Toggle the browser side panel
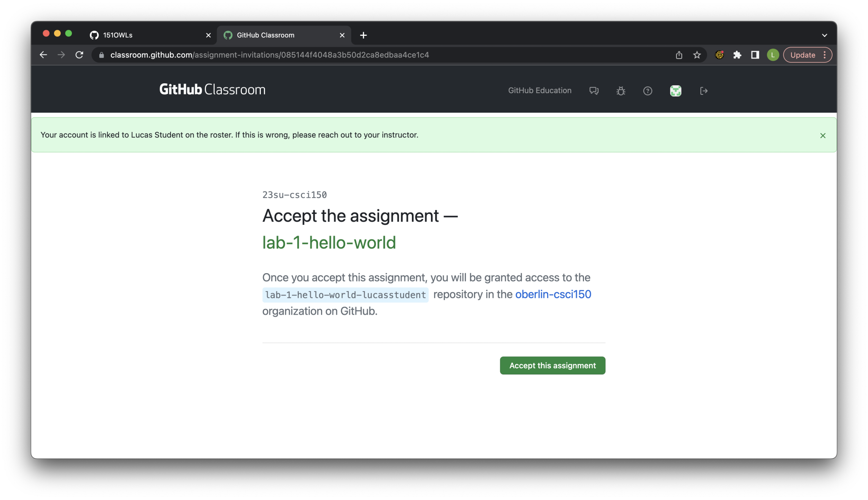Screen dimensions: 868x500 tap(755, 55)
